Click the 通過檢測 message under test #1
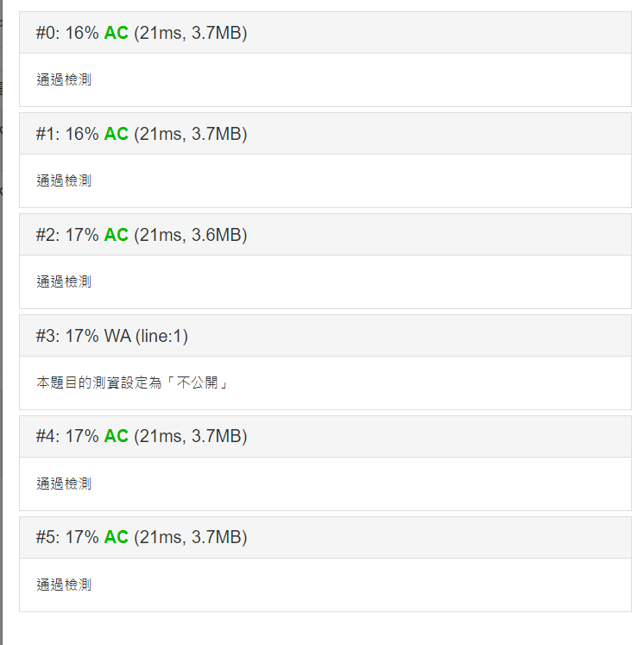 [64, 181]
